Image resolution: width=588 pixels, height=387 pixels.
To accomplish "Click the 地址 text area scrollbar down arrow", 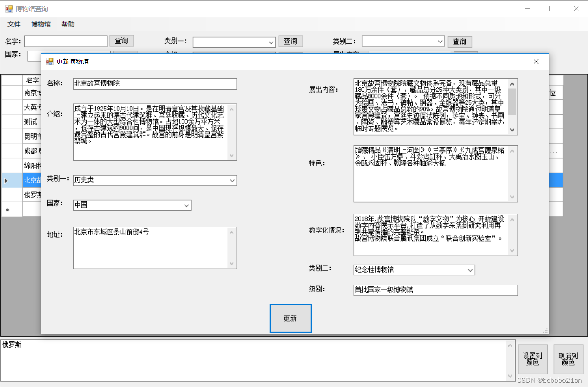I will [233, 264].
